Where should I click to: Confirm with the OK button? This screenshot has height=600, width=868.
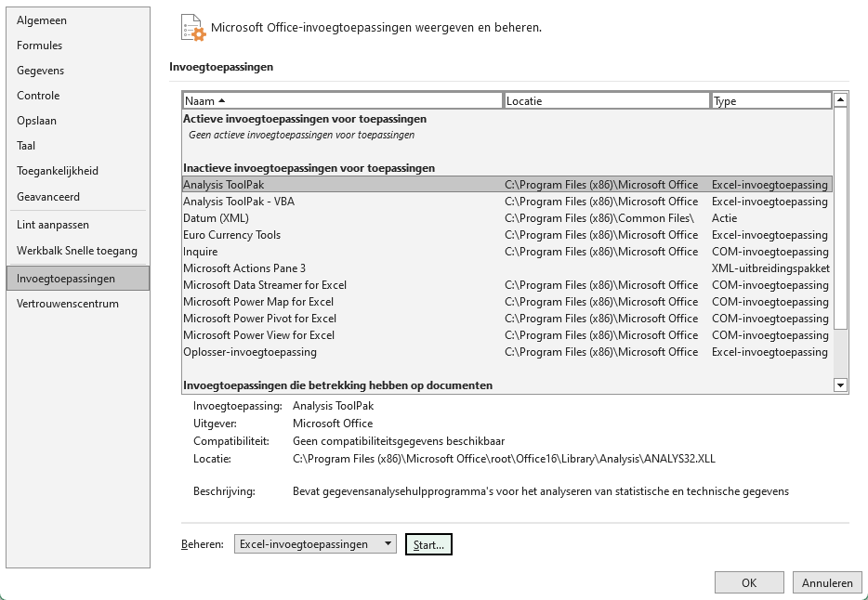[x=749, y=583]
